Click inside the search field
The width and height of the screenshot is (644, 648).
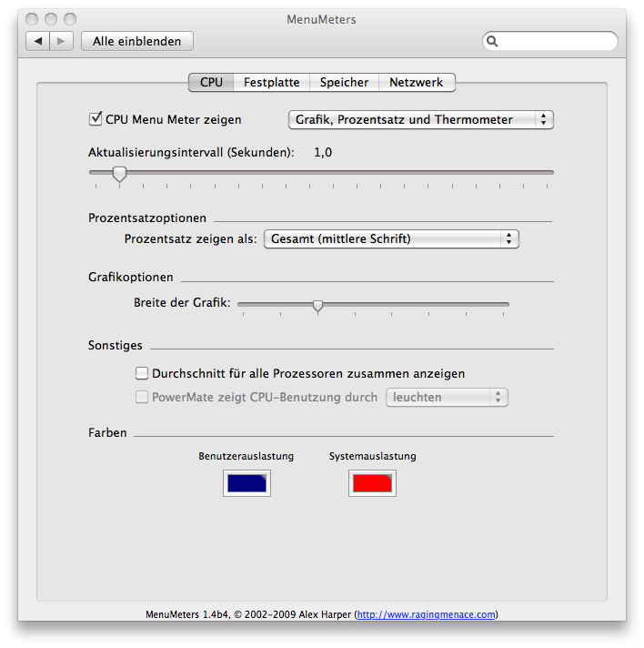[555, 41]
